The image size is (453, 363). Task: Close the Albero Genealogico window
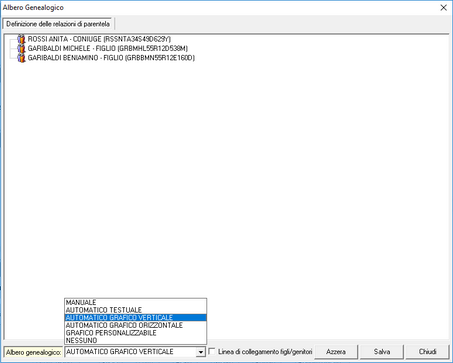[x=444, y=8]
